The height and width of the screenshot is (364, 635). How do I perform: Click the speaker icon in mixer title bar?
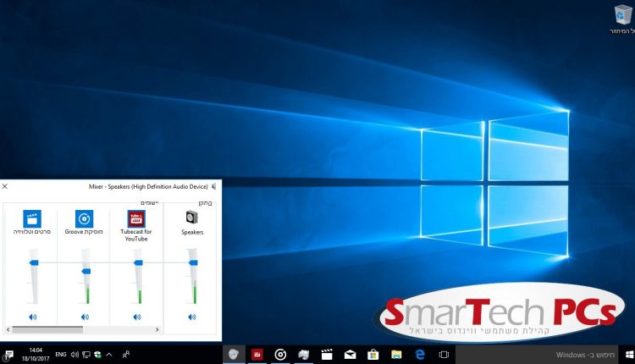pos(214,187)
